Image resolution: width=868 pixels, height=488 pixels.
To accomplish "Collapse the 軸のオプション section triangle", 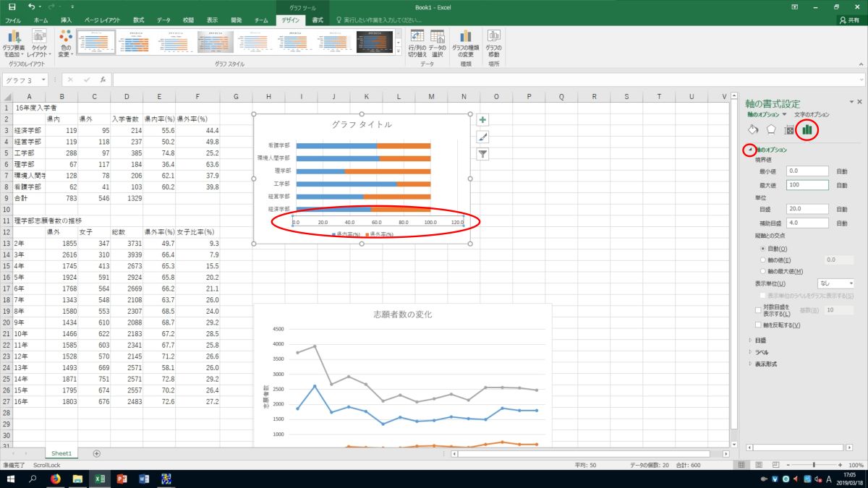I will point(750,150).
